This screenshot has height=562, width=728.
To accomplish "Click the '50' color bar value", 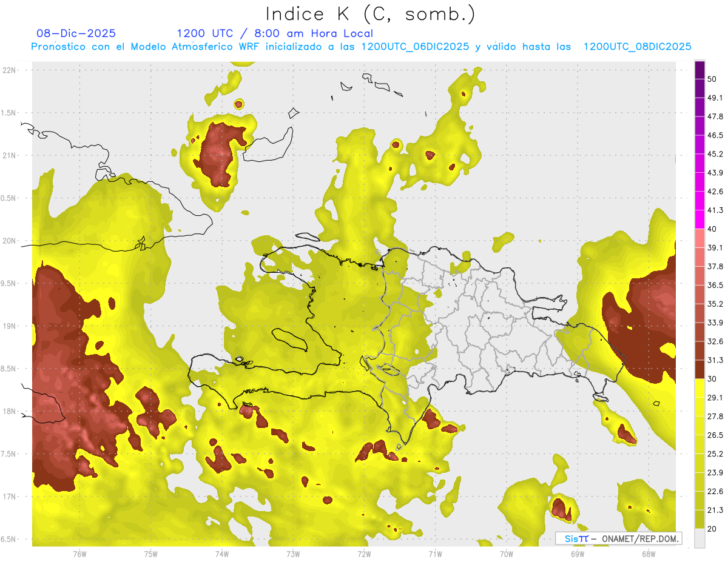I will [712, 79].
